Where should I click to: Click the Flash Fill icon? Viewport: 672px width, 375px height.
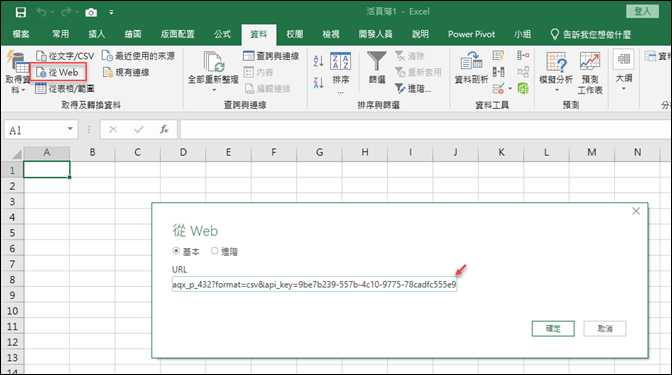point(498,56)
